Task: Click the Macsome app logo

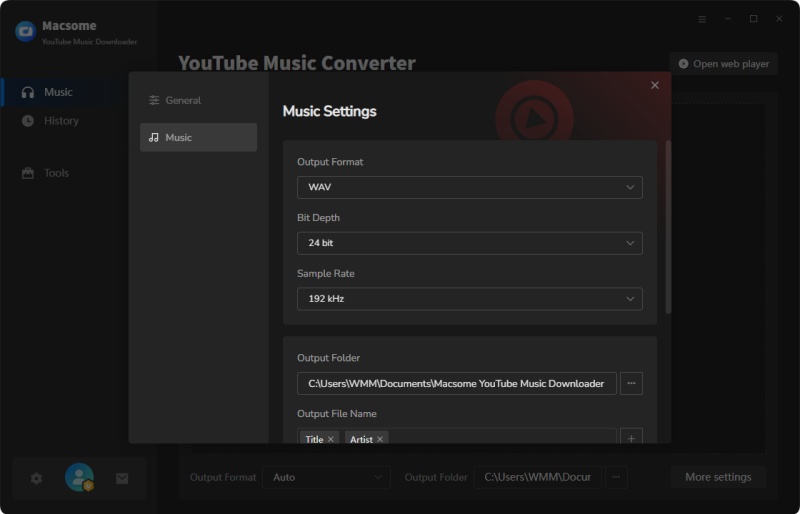Action: pos(26,32)
